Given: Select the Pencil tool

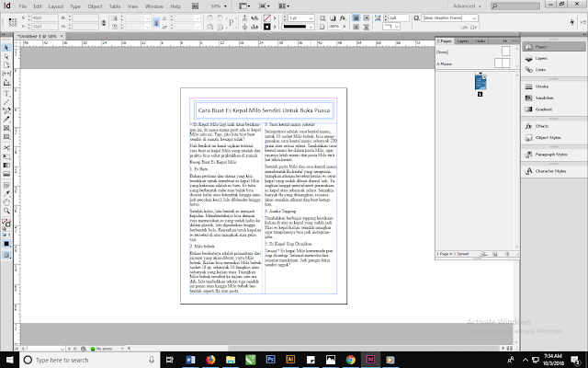Looking at the screenshot, I should click(6, 120).
